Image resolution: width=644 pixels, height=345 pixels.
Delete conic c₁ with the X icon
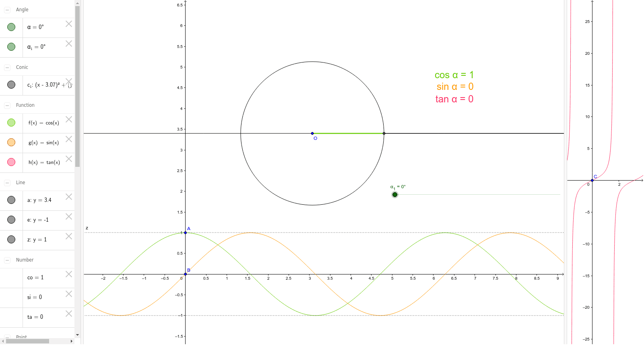(x=69, y=81)
